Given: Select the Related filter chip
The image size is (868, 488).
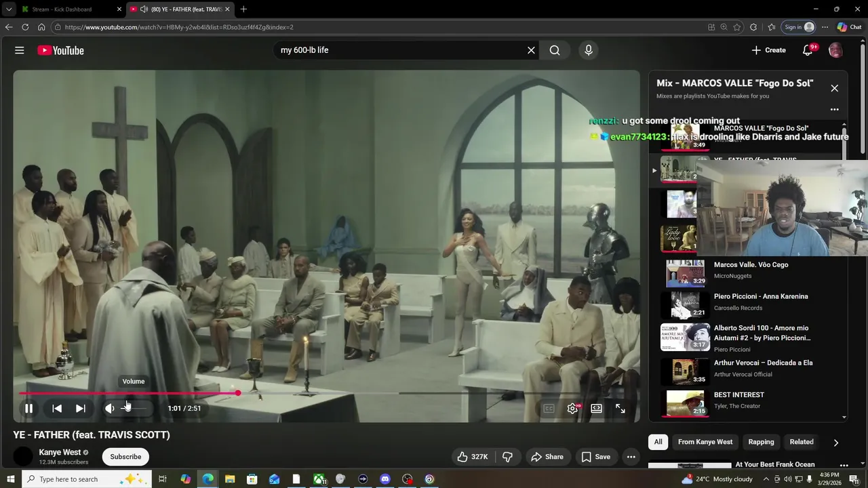Looking at the screenshot, I should [x=802, y=442].
